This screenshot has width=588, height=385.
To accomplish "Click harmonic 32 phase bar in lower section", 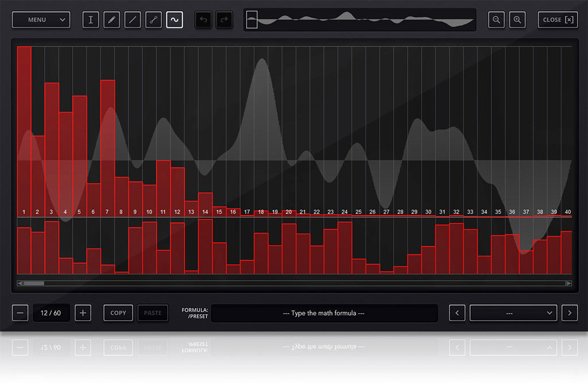I will point(457,248).
